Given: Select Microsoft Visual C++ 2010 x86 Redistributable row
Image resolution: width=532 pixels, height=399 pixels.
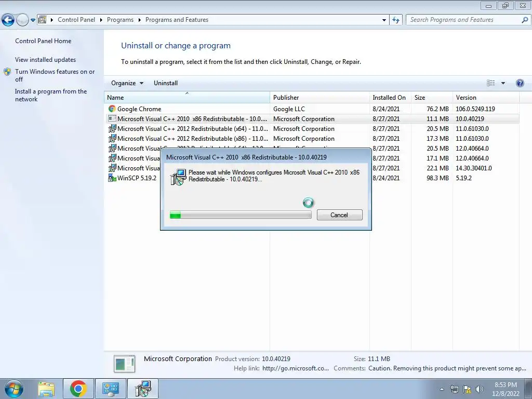Looking at the screenshot, I should (x=312, y=119).
